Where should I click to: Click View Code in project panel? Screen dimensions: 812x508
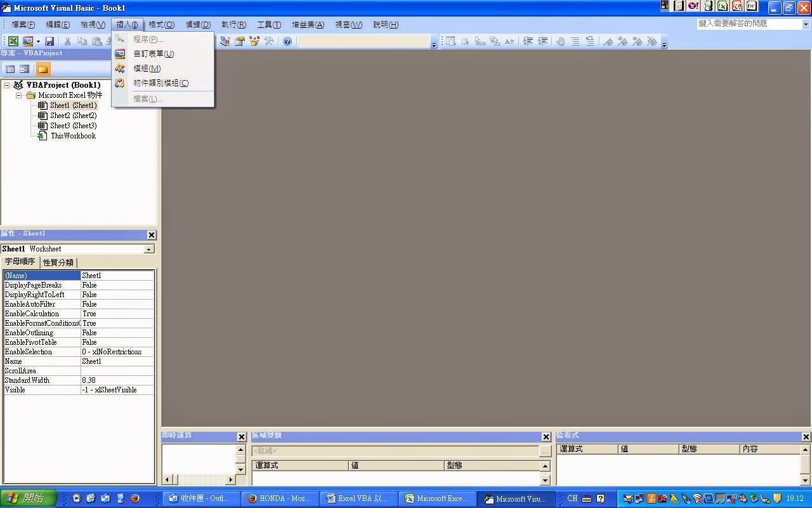pos(10,69)
